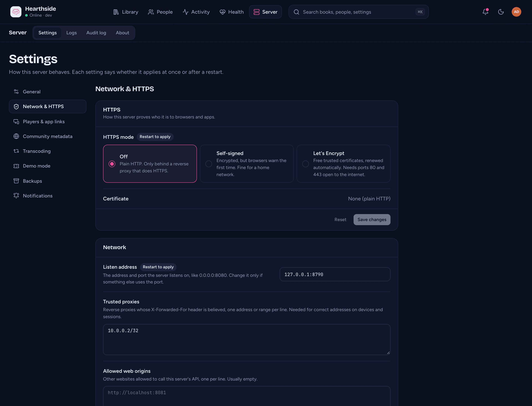The width and height of the screenshot is (532, 406).
Task: Switch to the Logs tab
Action: pos(72,33)
